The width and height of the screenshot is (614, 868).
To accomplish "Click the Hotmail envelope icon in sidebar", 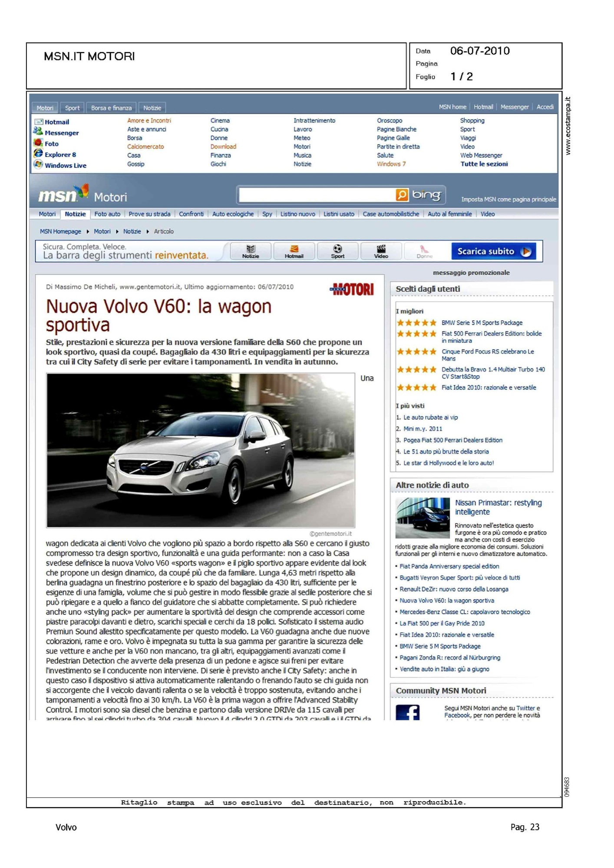I will click(x=39, y=122).
